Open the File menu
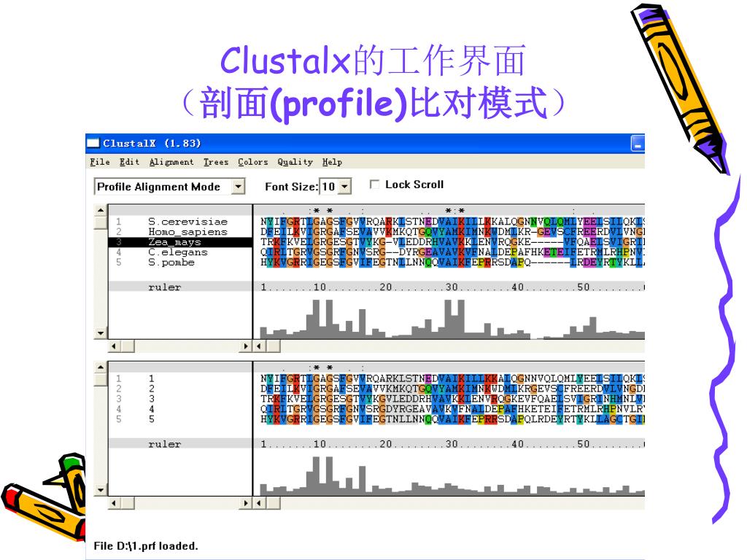 pyautogui.click(x=100, y=162)
